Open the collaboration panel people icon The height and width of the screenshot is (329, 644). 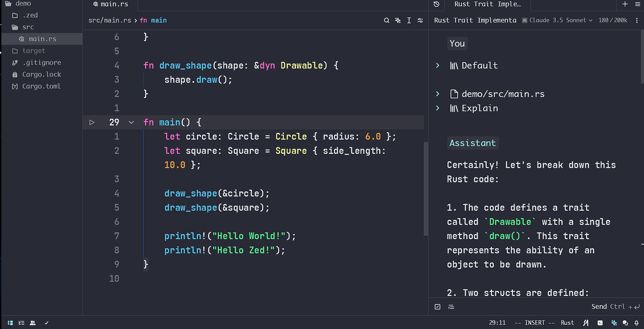[x=33, y=322]
